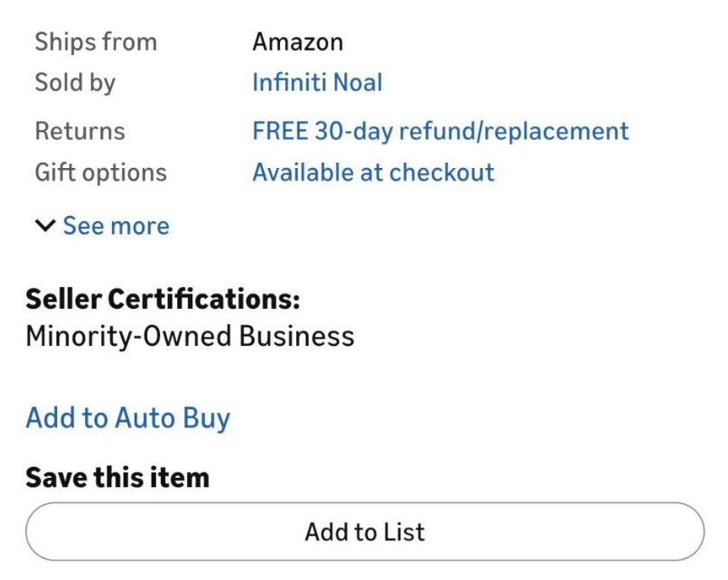Select the Add to Auto Buy link

pos(127,418)
